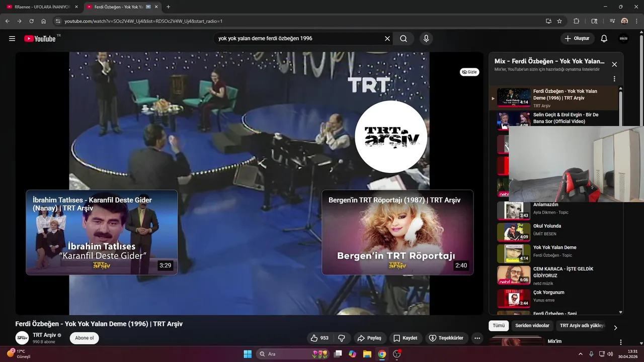Clear the search box text with the X

tap(387, 39)
